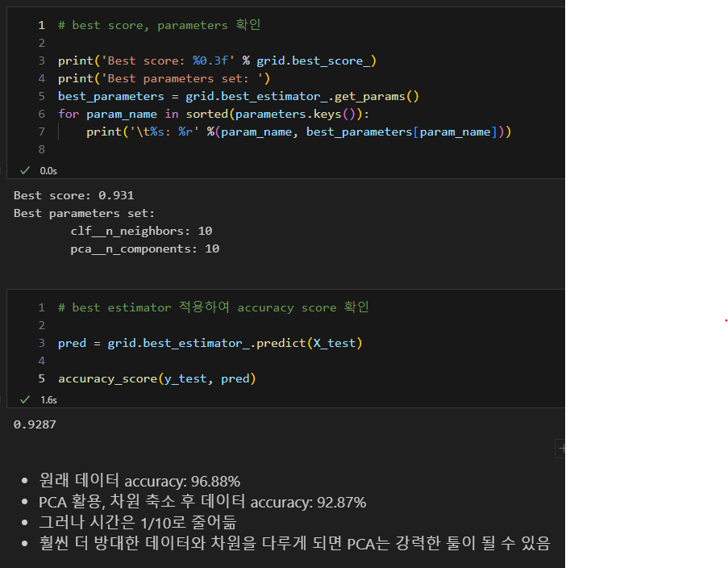Click the '# best estimator 적용하여 accuracy score' comment

[x=214, y=307]
